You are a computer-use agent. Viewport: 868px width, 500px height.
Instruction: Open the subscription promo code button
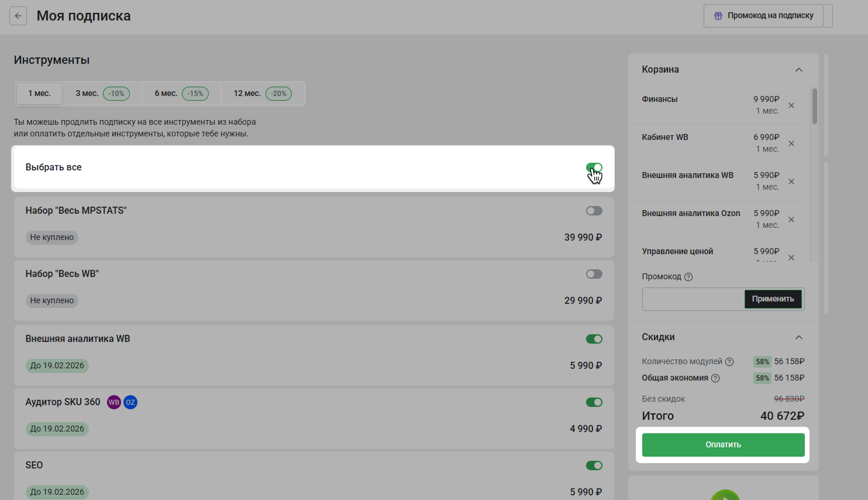click(x=763, y=16)
